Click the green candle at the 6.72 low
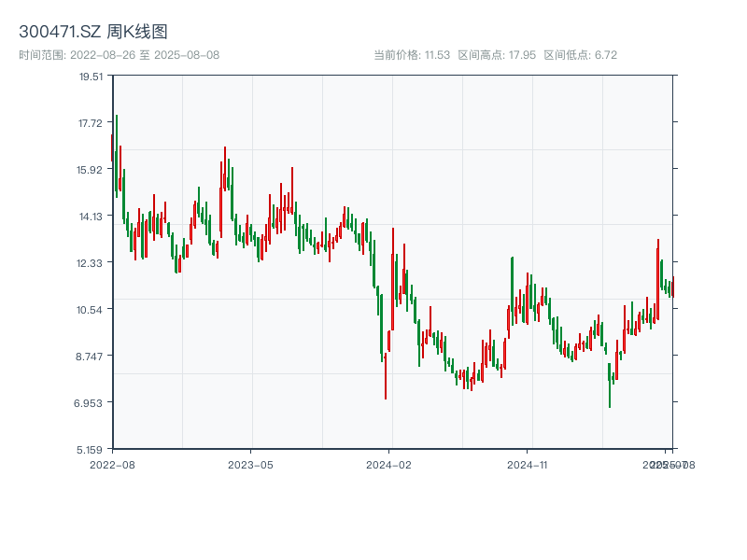 click(610, 385)
